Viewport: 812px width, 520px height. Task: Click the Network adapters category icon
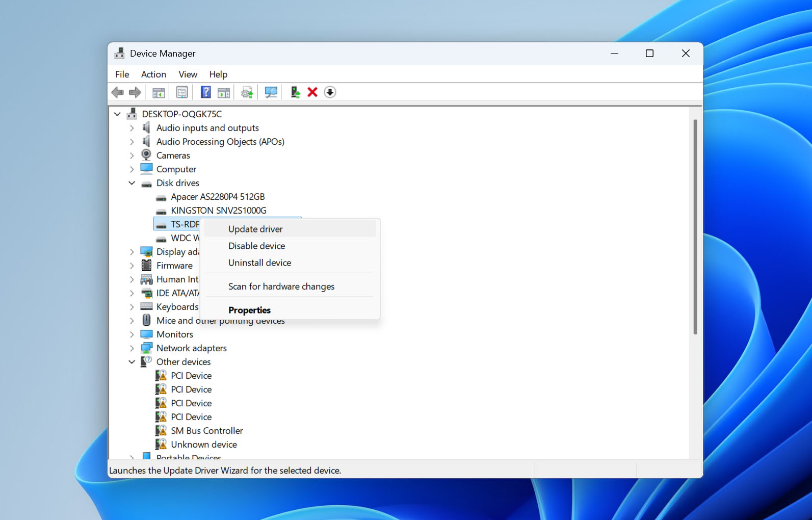(146, 348)
